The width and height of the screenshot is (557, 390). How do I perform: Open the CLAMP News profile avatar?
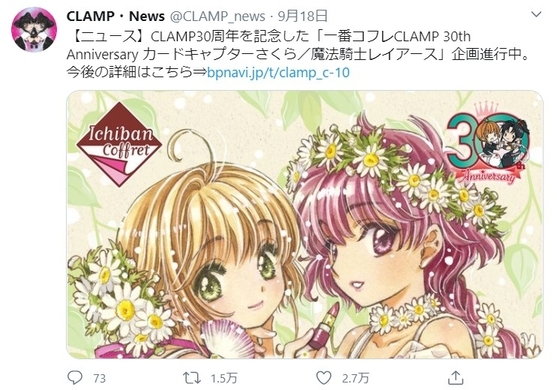click(34, 29)
